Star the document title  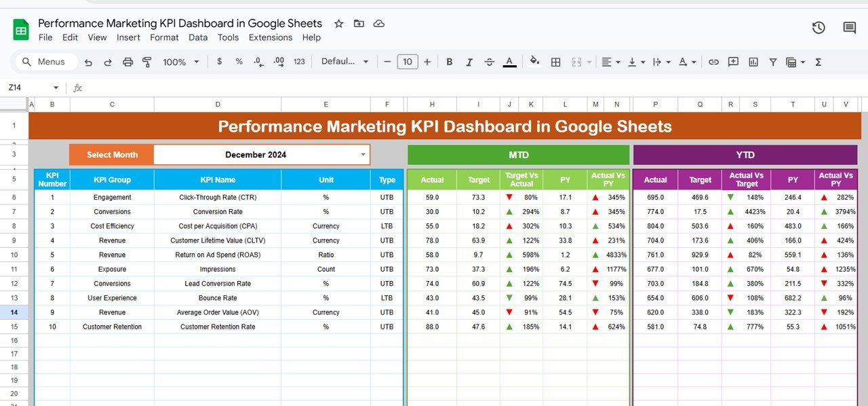click(339, 24)
